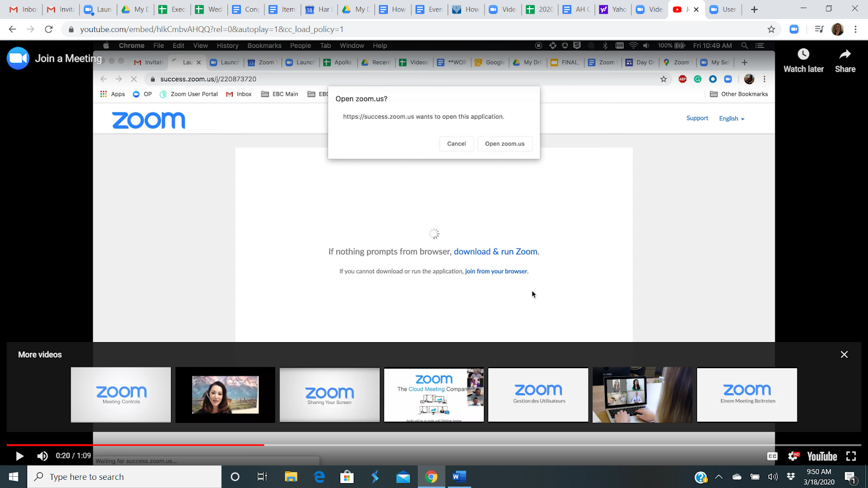Bookmark this YouTube page with star
The width and height of the screenshot is (868, 488).
(771, 29)
